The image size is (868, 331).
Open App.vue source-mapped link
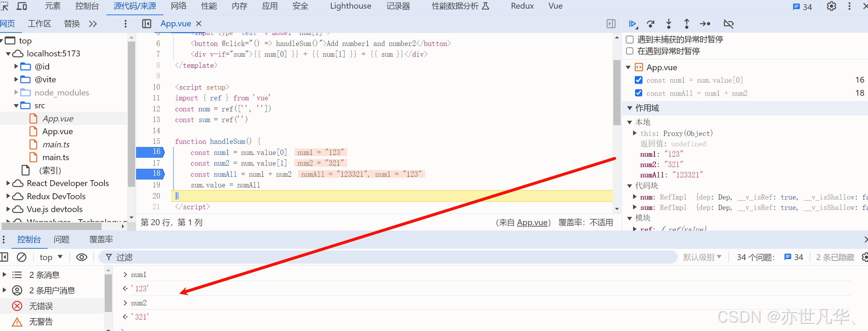pyautogui.click(x=532, y=222)
